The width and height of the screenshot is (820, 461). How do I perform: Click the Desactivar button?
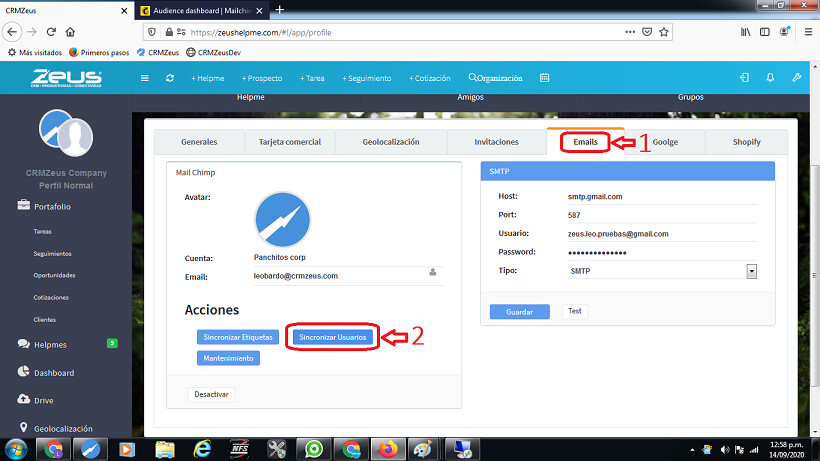(x=211, y=394)
